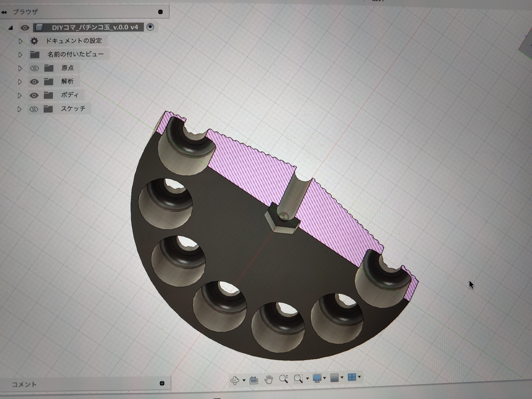The width and height of the screenshot is (532, 399).
Task: Hide the ボディ folder visibility
Action: [x=34, y=95]
